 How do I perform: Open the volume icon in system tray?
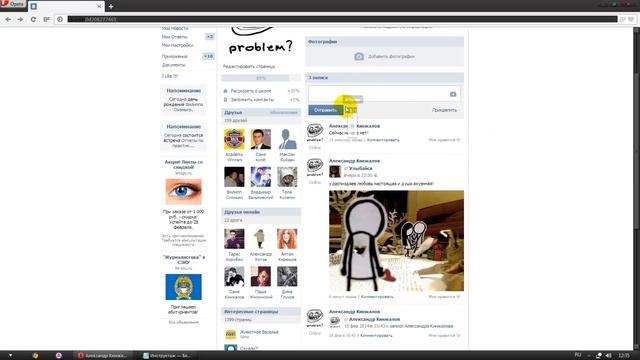pyautogui.click(x=608, y=356)
